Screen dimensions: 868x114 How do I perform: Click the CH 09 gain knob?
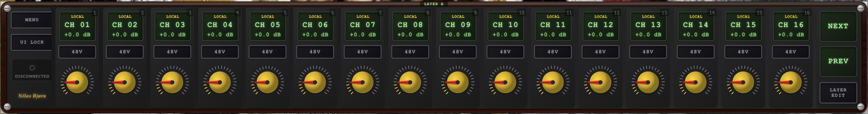(x=458, y=82)
